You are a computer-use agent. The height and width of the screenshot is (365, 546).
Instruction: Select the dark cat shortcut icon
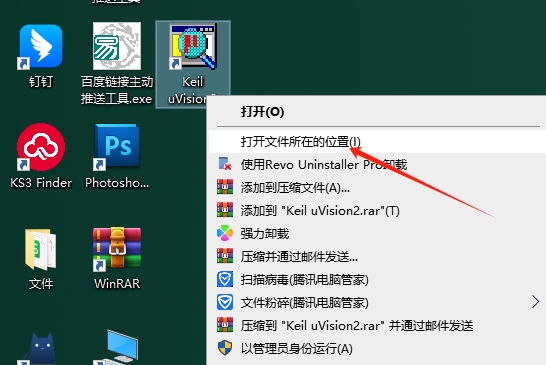[41, 349]
